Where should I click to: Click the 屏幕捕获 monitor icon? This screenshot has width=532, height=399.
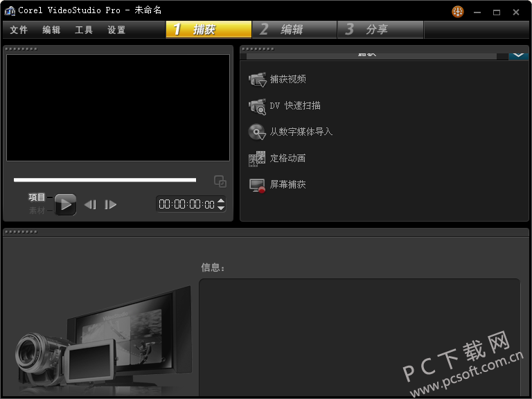coord(257,185)
